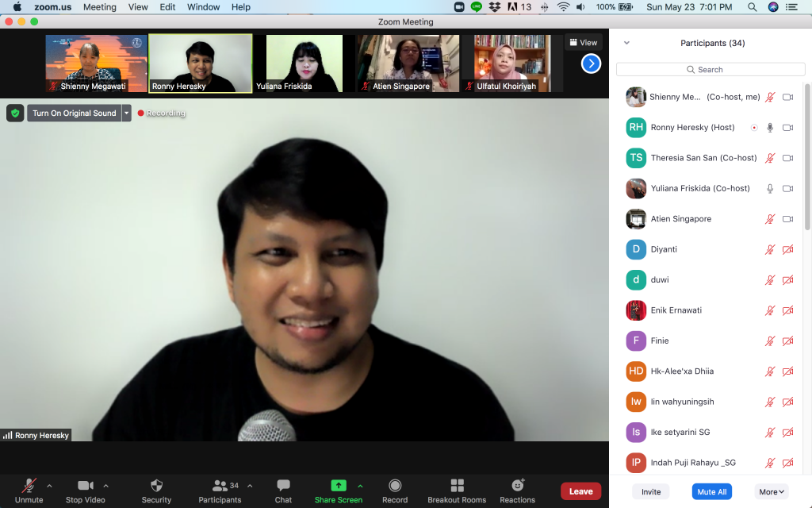Open the Chat panel
This screenshot has height=508, width=812.
click(x=283, y=486)
